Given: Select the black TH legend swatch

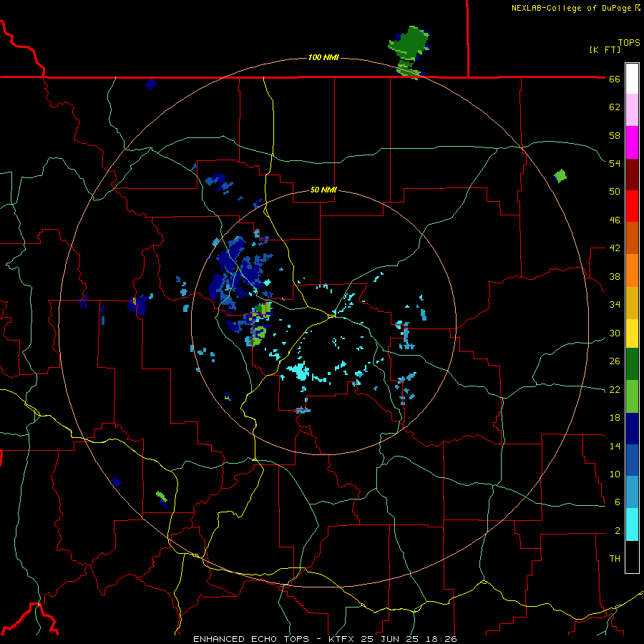Looking at the screenshot, I should tap(632, 557).
